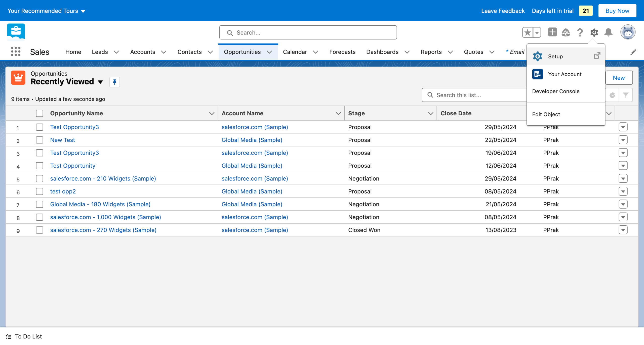Click the Favorites star icon

528,32
